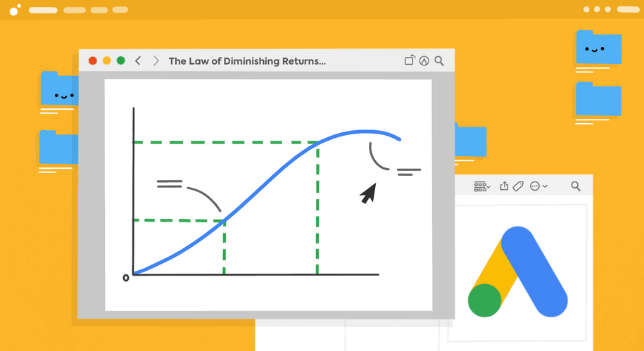This screenshot has width=644, height=351.
Task: Click the magnifier in the Google Ads window toolbar
Action: click(x=576, y=186)
